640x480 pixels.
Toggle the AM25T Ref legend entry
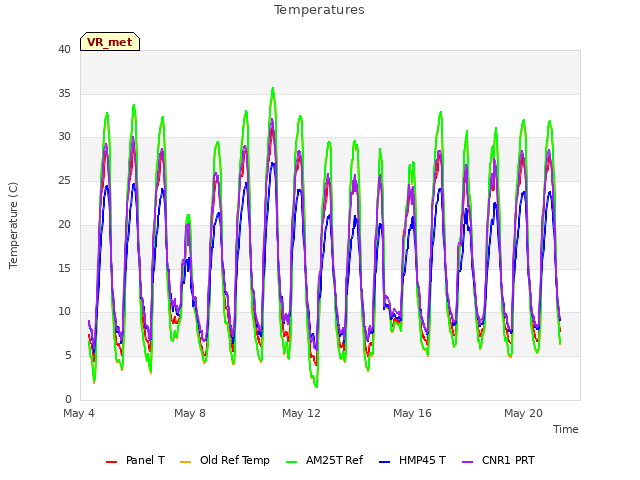[324, 460]
